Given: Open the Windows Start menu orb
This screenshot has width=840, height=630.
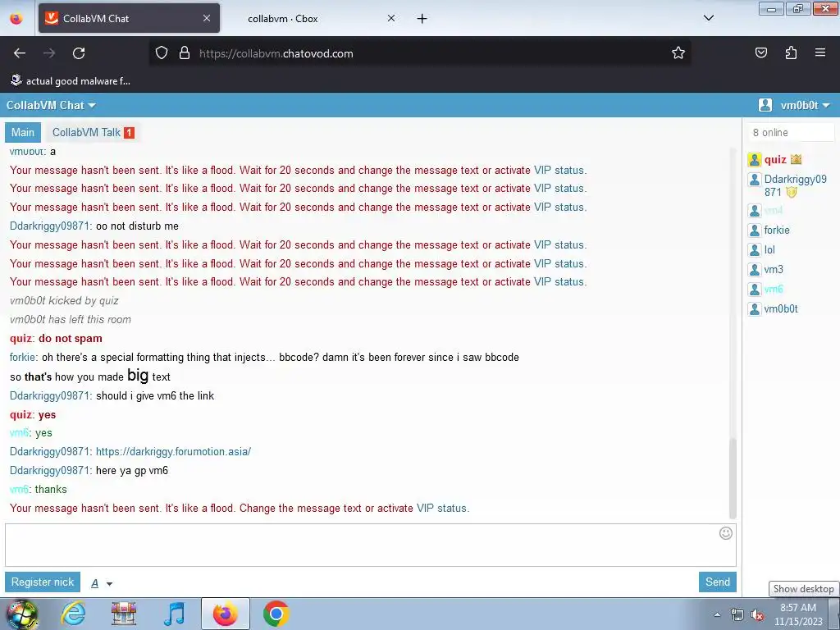Looking at the screenshot, I should tap(22, 614).
